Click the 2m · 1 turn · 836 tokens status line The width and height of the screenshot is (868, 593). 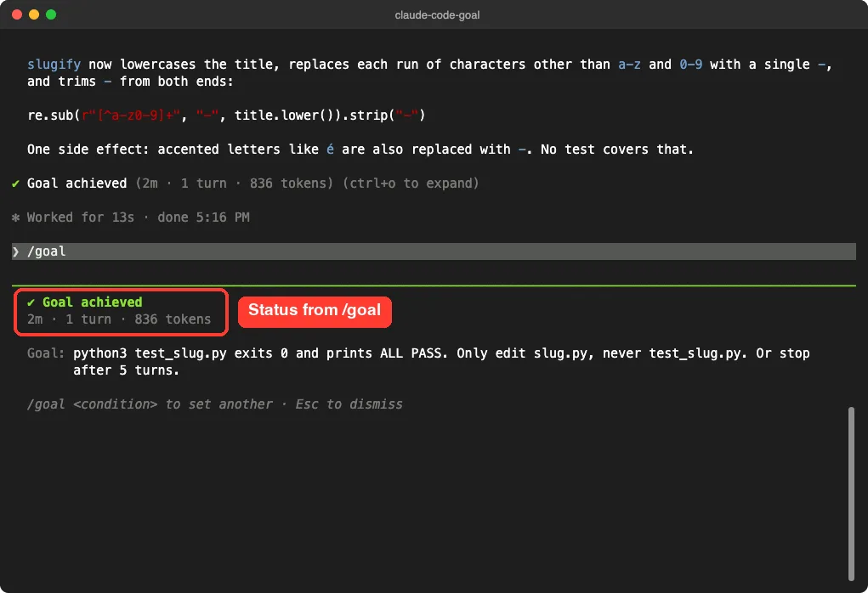pos(119,319)
